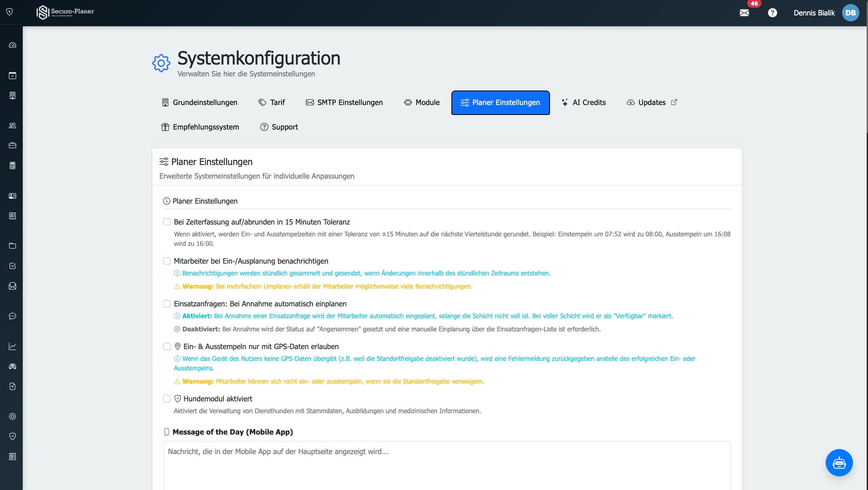Enable Einsatzanfragen automatisch einplanen checkbox
Image resolution: width=868 pixels, height=490 pixels.
[167, 304]
